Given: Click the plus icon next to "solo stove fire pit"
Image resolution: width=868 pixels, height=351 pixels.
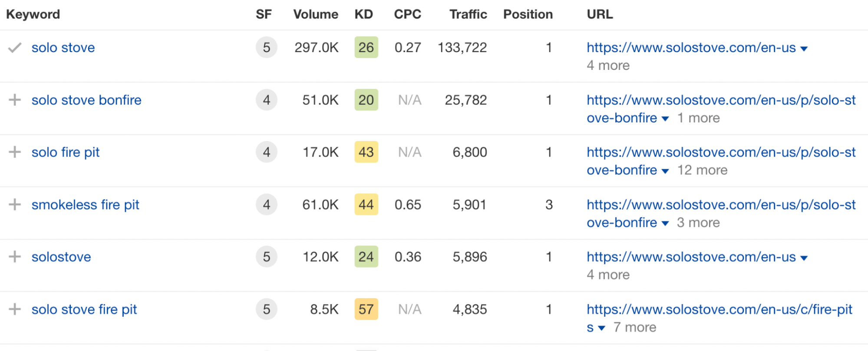Looking at the screenshot, I should pos(15,309).
